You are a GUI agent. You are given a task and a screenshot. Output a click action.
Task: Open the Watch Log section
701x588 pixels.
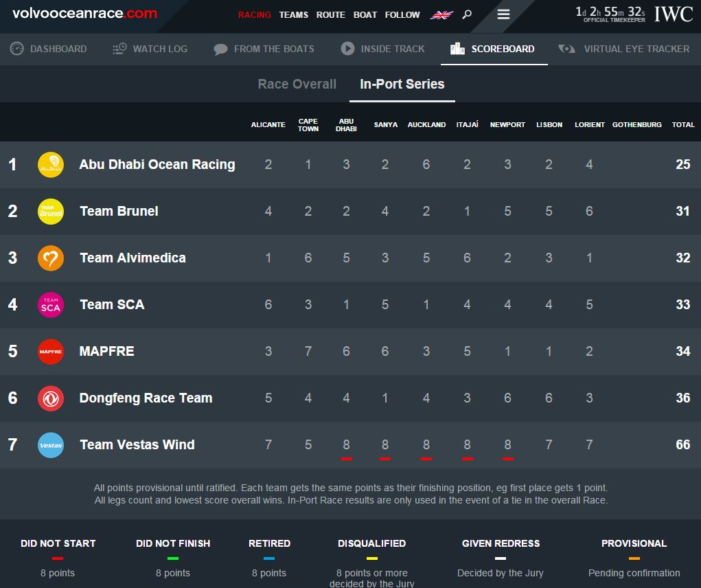(x=150, y=49)
